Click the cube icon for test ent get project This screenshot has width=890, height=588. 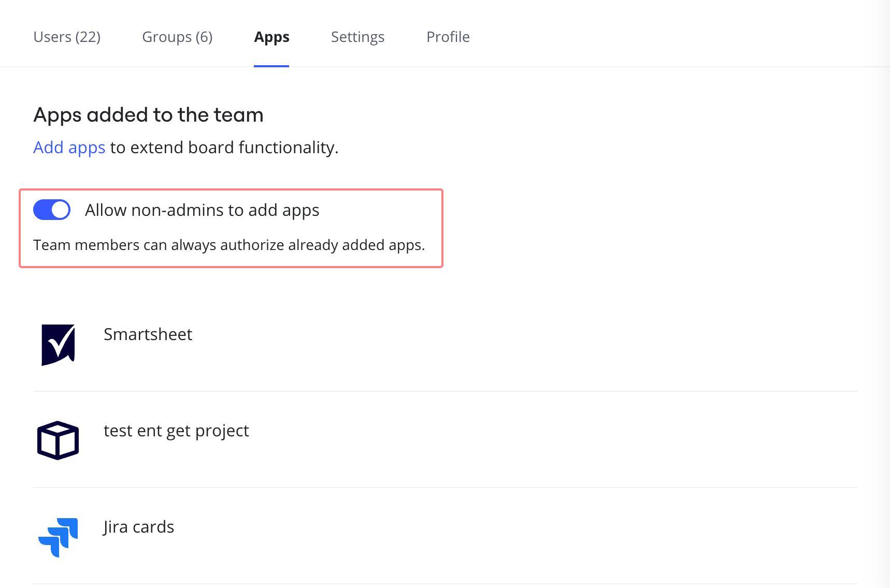point(58,440)
